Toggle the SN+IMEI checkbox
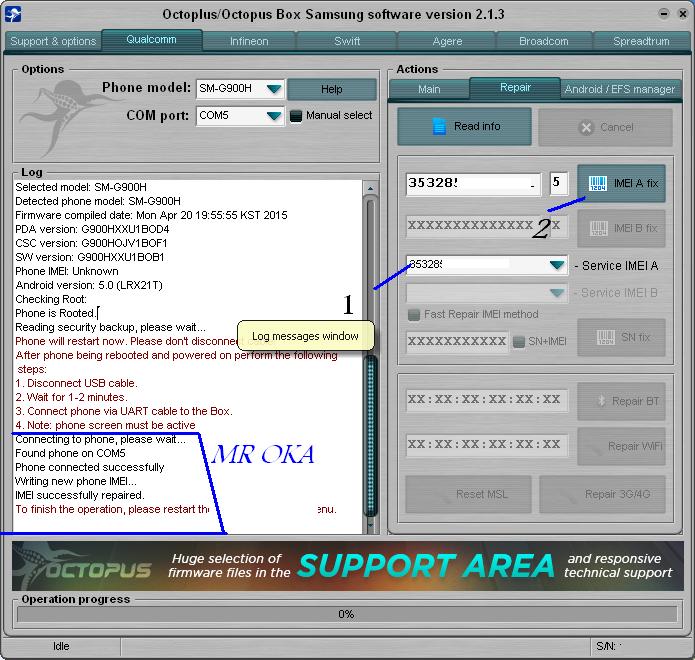The width and height of the screenshot is (695, 660). [519, 341]
